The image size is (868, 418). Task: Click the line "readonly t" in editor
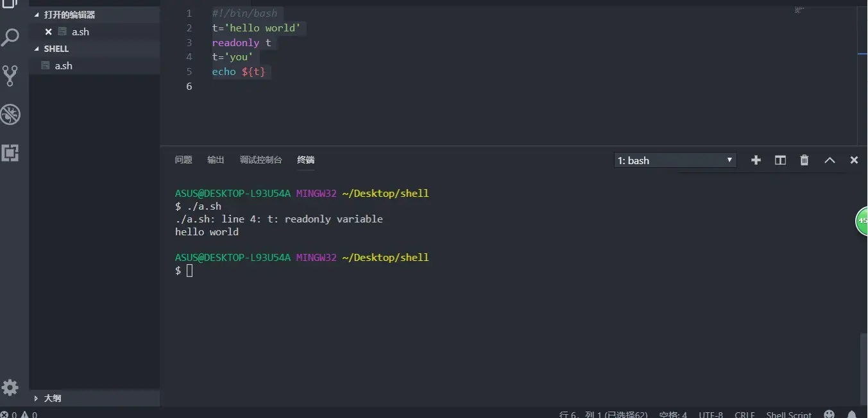tap(242, 42)
